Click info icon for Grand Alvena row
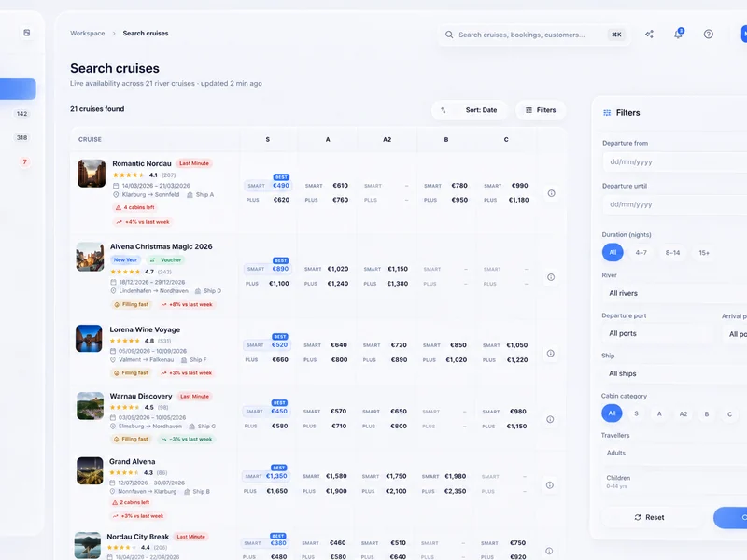This screenshot has width=747, height=560. coord(549,485)
